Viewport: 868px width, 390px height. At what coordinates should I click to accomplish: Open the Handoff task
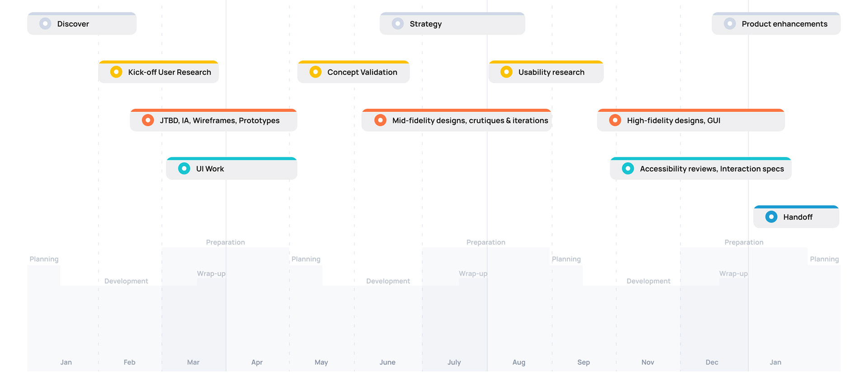pos(796,217)
